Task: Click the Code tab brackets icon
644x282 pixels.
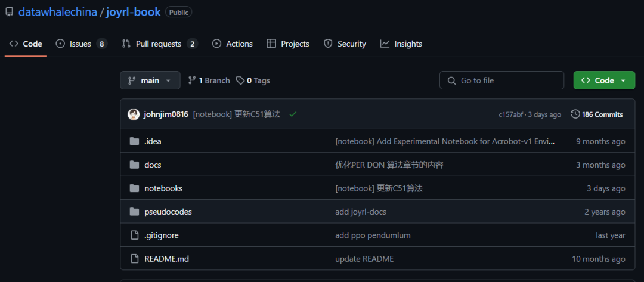Action: (x=14, y=44)
